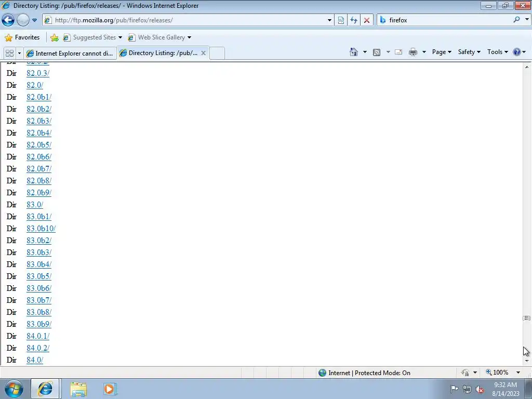
Task: Open the 82.0b3/ directory link
Action: [39, 121]
